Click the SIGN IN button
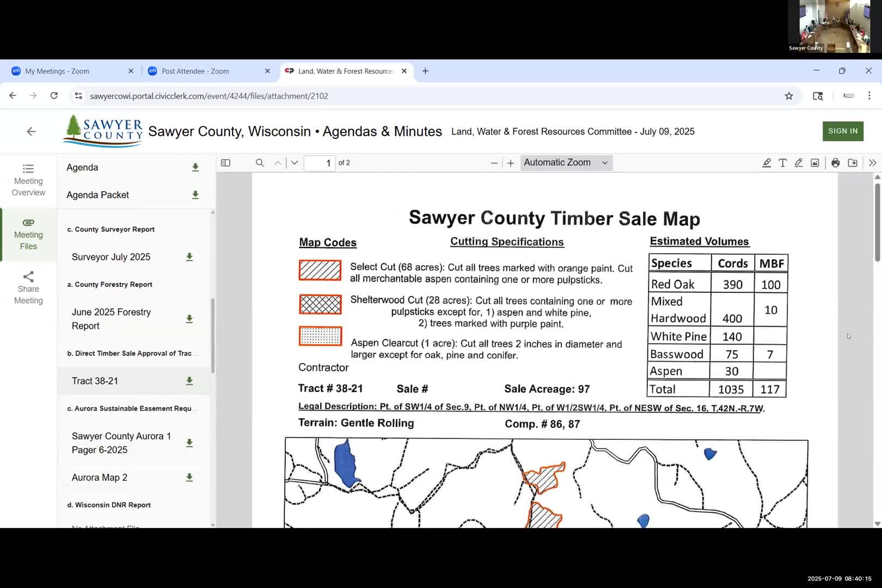Viewport: 882px width, 588px height. tap(842, 131)
